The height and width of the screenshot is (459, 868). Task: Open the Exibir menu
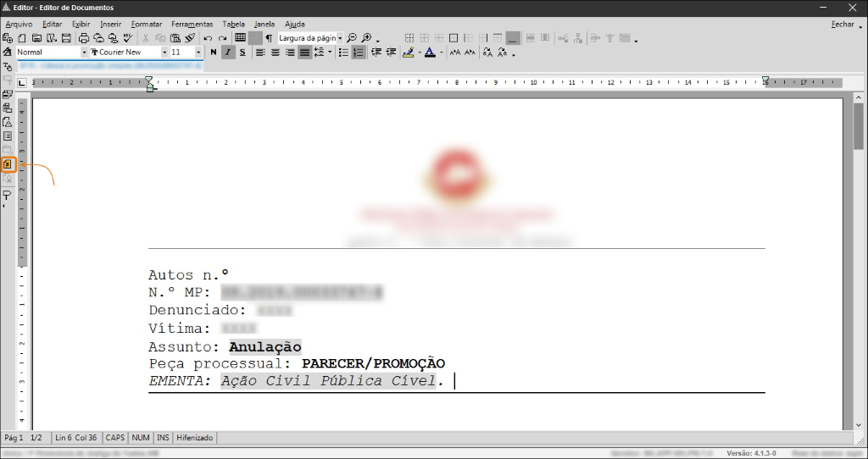[x=81, y=24]
